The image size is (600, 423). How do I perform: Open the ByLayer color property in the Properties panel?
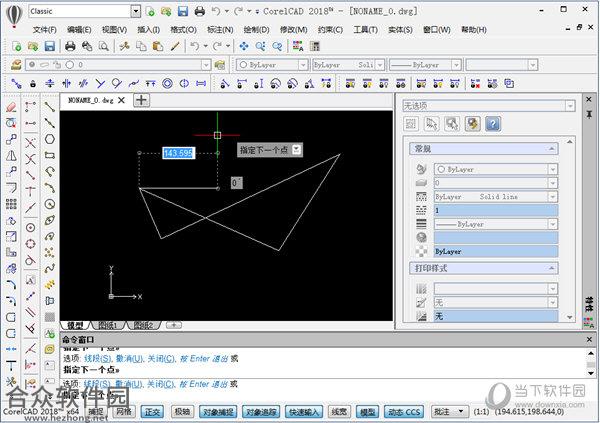coord(496,169)
